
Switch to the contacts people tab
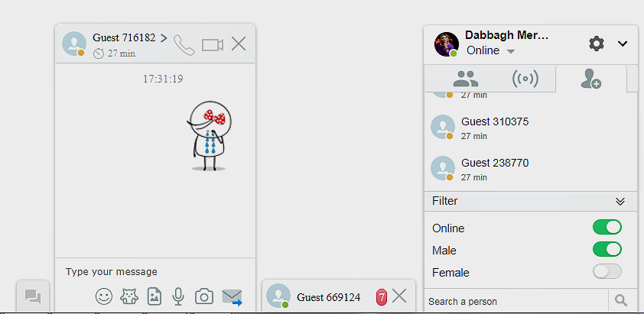tap(466, 79)
